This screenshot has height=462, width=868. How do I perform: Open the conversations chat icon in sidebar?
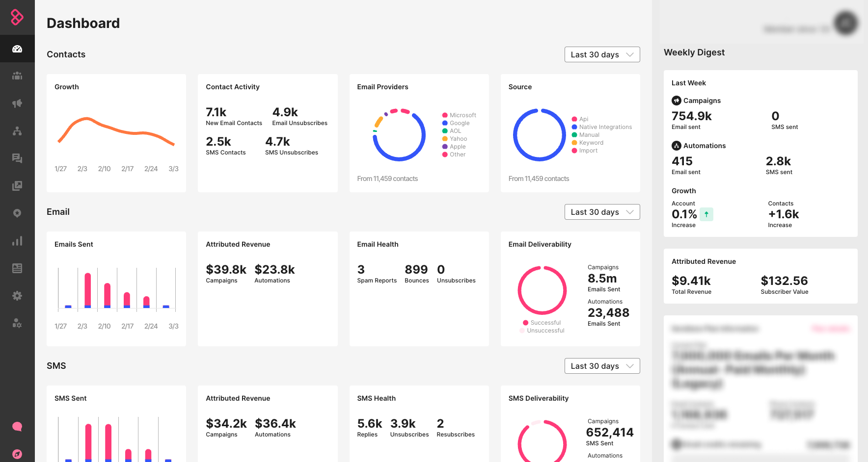[17, 158]
